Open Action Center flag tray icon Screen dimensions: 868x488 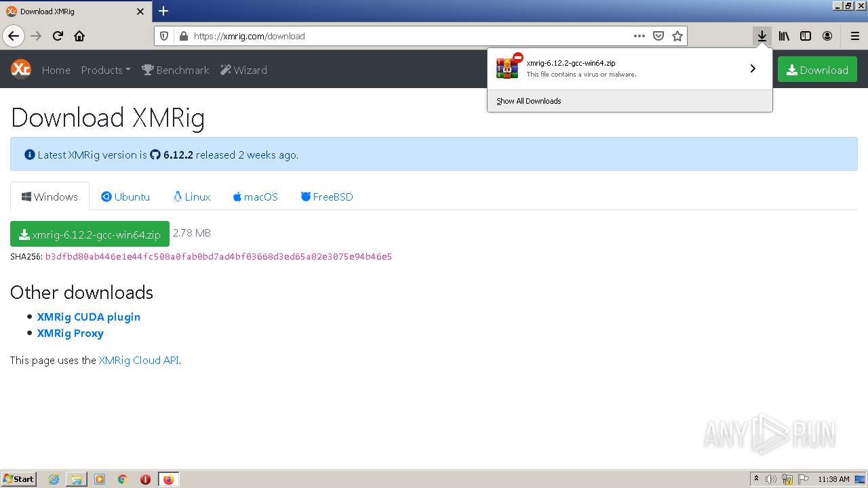tap(803, 479)
